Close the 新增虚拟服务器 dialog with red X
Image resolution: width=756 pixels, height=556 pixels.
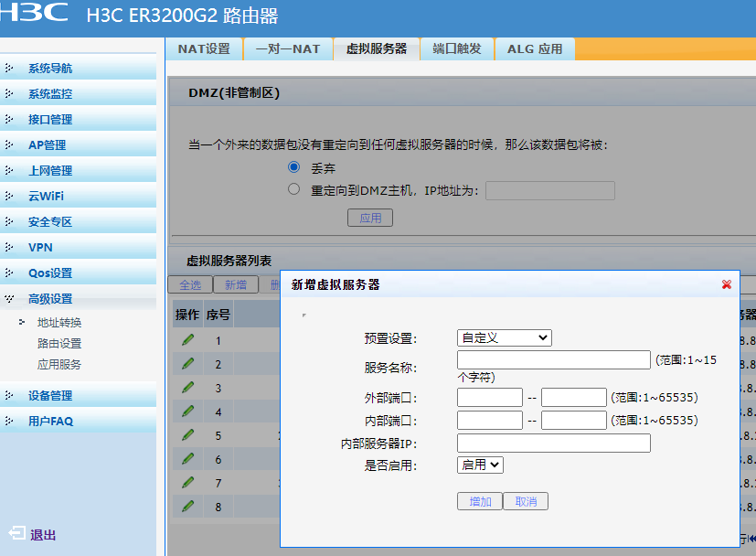tap(727, 284)
